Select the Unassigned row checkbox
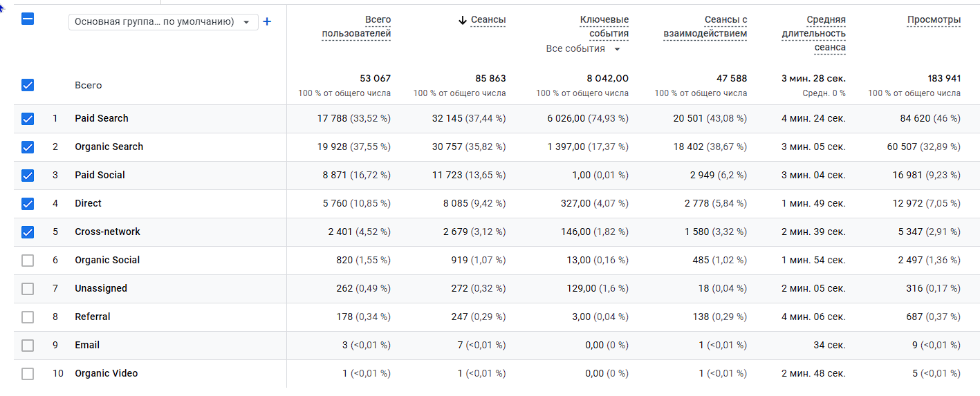This screenshot has height=396, width=980. click(28, 289)
